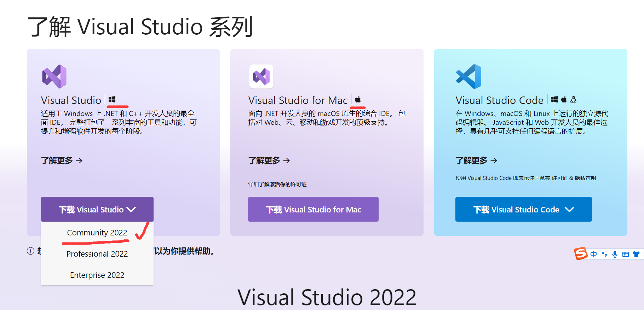This screenshot has width=644, height=310.
Task: Open 了解更多 link under Visual Studio Code
Action: click(477, 160)
